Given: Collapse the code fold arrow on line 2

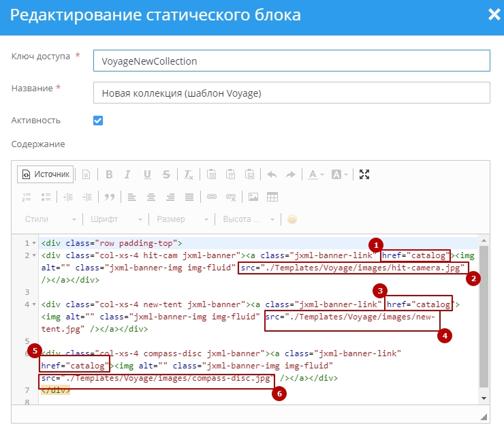Looking at the screenshot, I should pyautogui.click(x=35, y=256).
